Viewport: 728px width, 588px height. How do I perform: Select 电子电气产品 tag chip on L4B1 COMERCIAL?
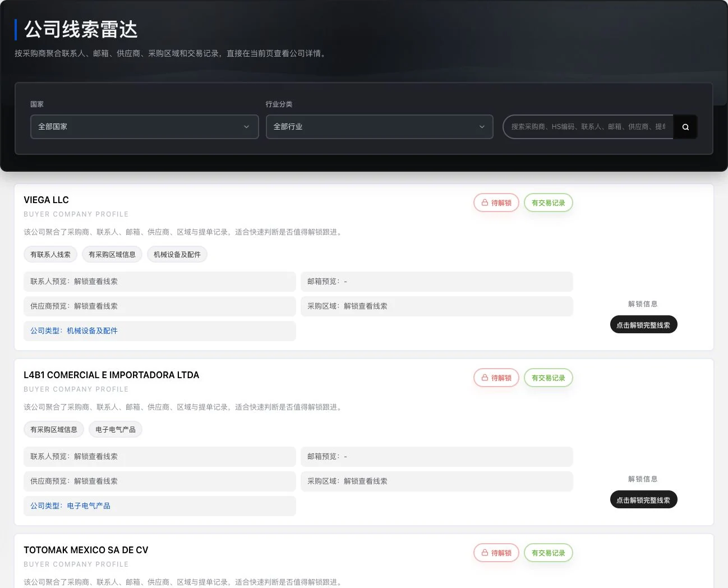(116, 430)
